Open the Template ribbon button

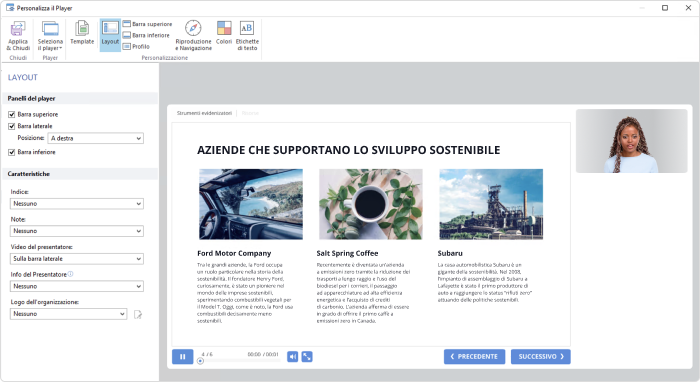click(82, 33)
